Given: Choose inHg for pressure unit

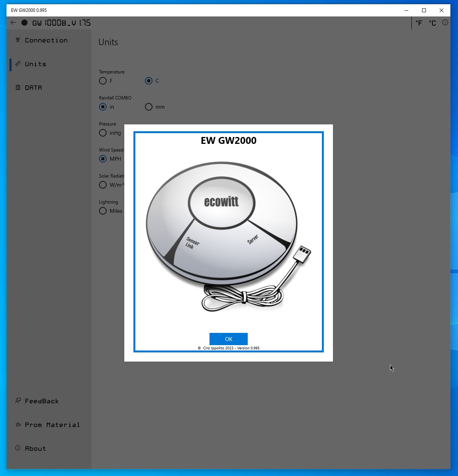Looking at the screenshot, I should tap(103, 133).
